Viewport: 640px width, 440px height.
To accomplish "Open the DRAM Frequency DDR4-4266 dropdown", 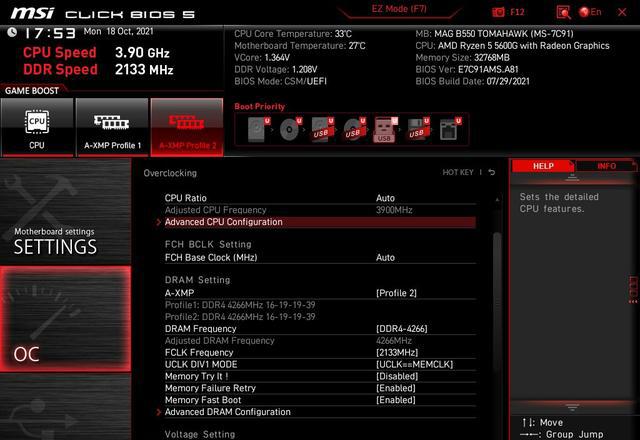I will [404, 328].
